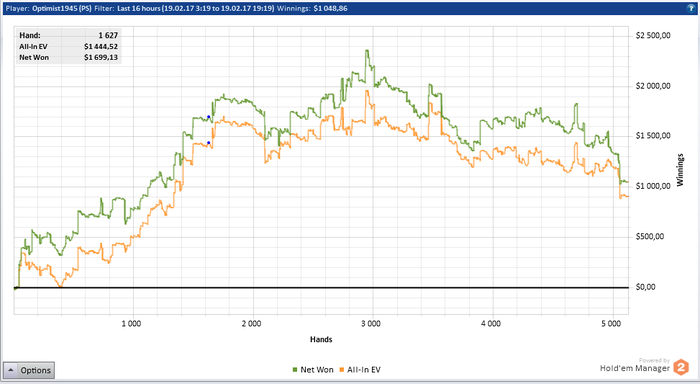This screenshot has height=384, width=700.
Task: Select the blue marker on the orange line
Action: point(208,143)
